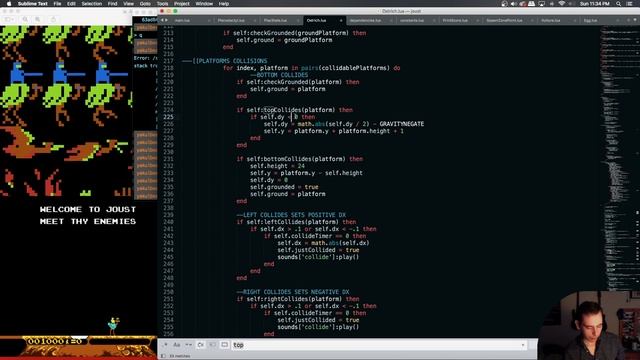Open the Project menu
The height and width of the screenshot is (360, 640).
tap(182, 4)
